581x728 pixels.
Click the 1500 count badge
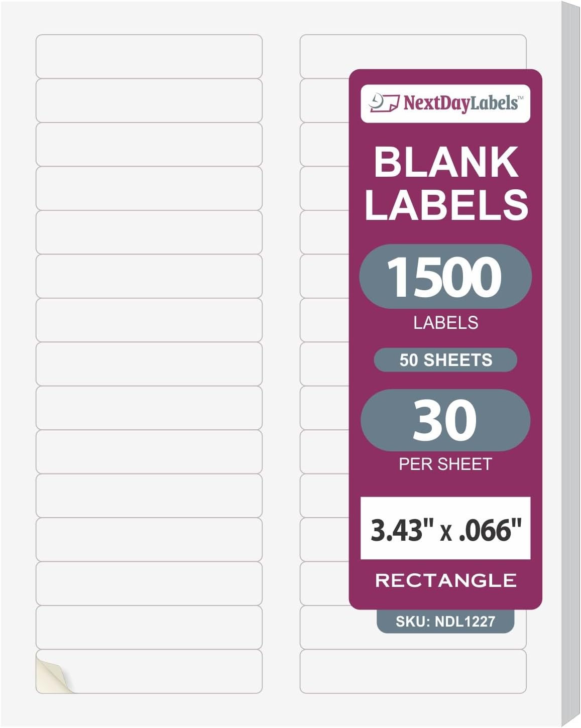pyautogui.click(x=445, y=276)
